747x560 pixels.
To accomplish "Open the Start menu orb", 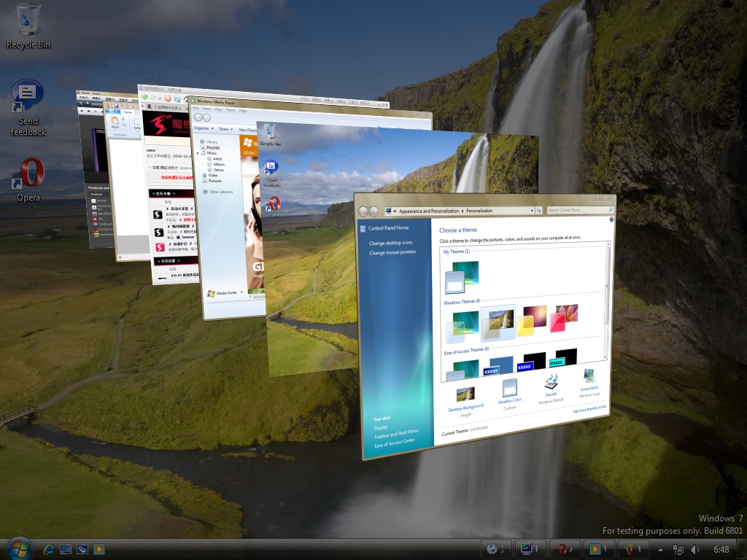I will click(19, 549).
